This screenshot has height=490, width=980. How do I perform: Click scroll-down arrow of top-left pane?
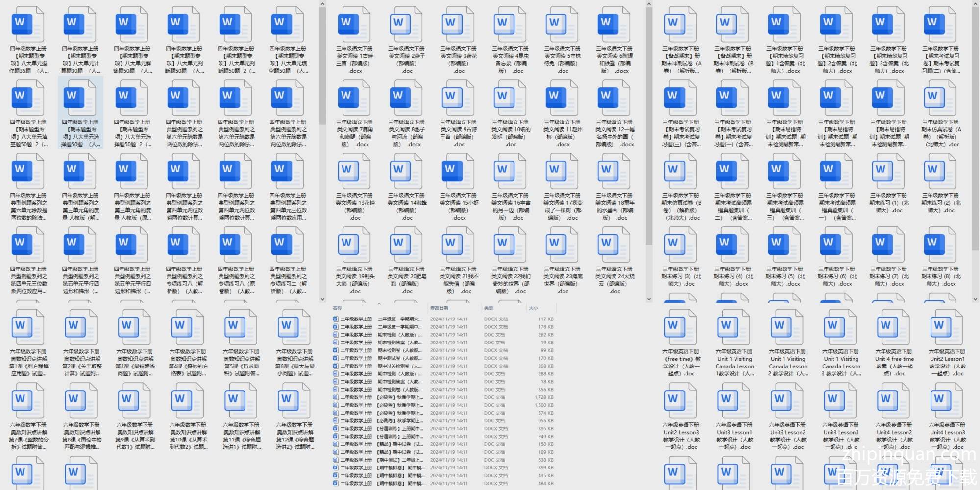click(322, 299)
